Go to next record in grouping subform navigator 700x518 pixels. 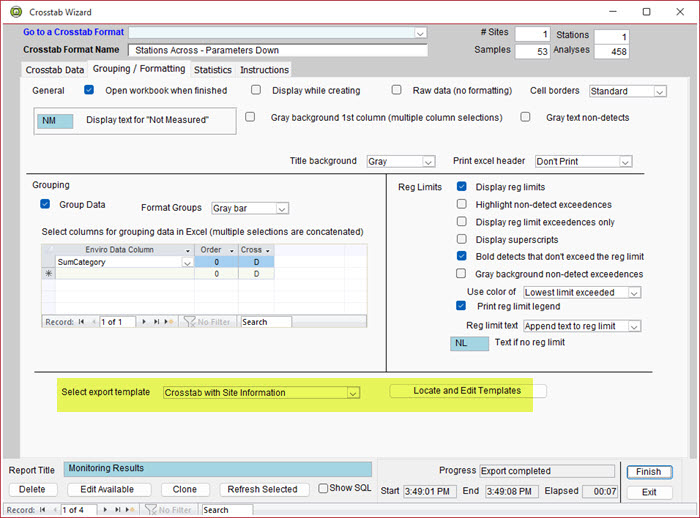click(144, 322)
